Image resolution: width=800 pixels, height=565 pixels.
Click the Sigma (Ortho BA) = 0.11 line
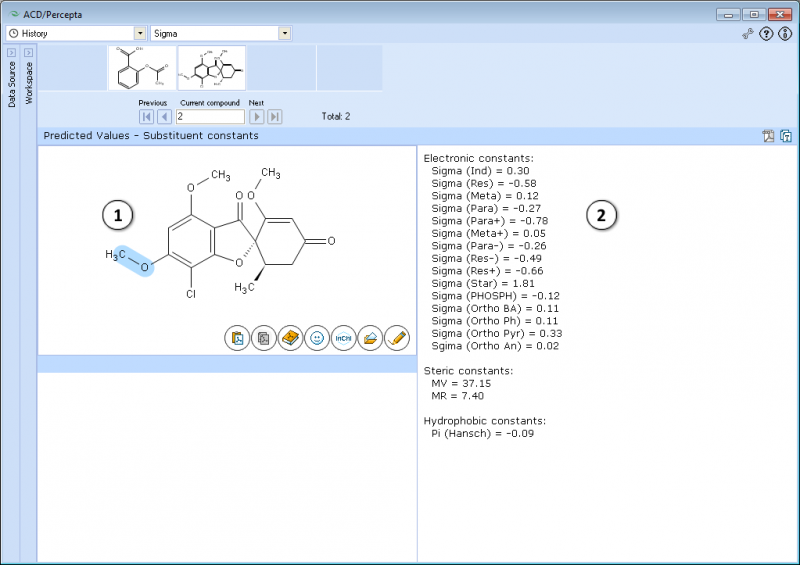point(495,309)
